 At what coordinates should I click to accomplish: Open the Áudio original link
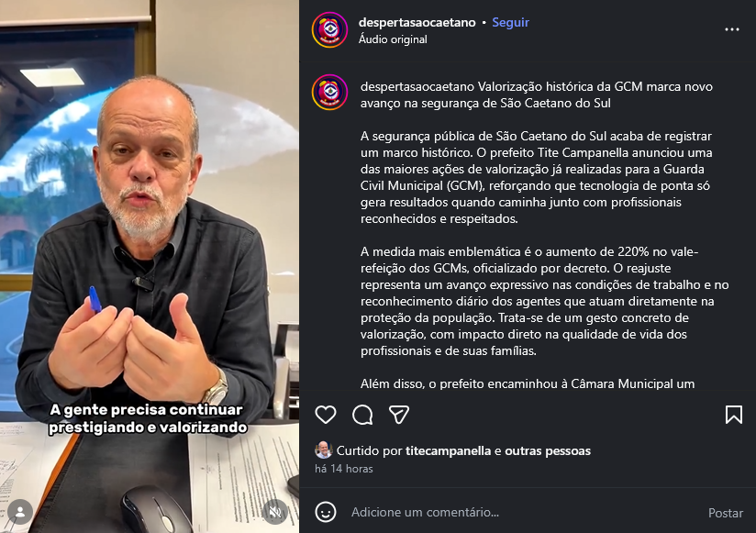click(x=393, y=39)
